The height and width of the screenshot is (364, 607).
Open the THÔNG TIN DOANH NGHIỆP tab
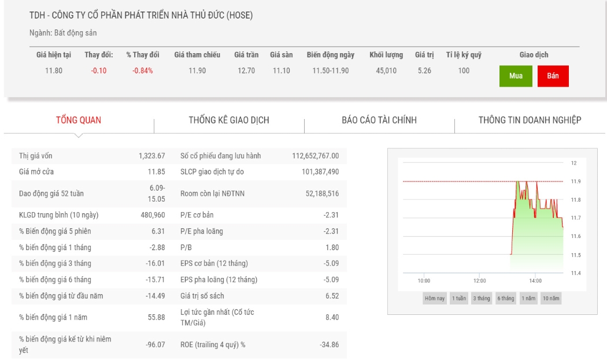pos(530,120)
